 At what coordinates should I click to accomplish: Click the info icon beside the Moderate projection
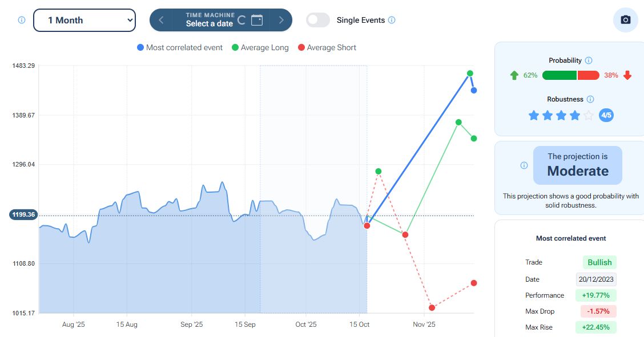(x=524, y=165)
